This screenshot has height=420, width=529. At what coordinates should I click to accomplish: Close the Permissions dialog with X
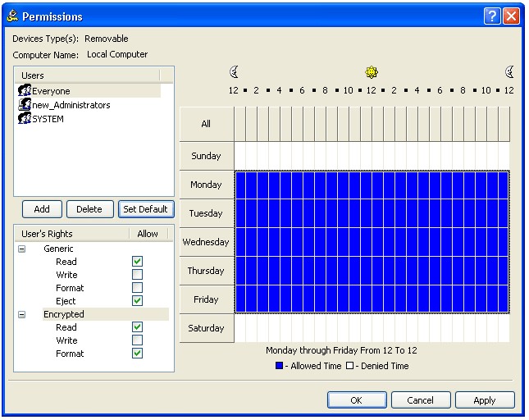[512, 16]
